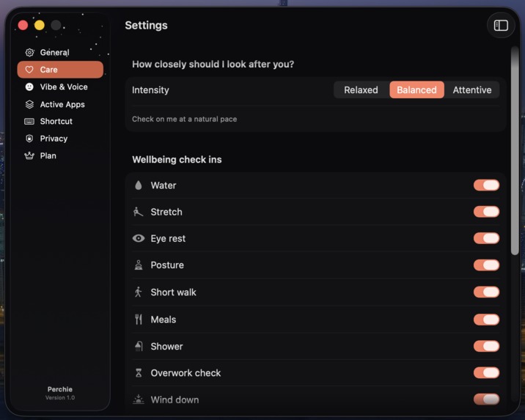Open the Plan settings page
Image resolution: width=525 pixels, height=420 pixels.
point(60,155)
